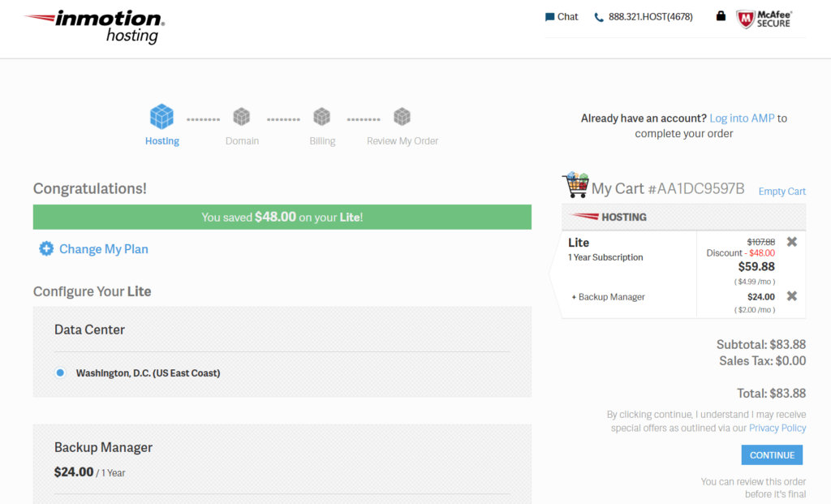This screenshot has height=504, width=831.
Task: Open the Change My Plan link
Action: [x=104, y=249]
